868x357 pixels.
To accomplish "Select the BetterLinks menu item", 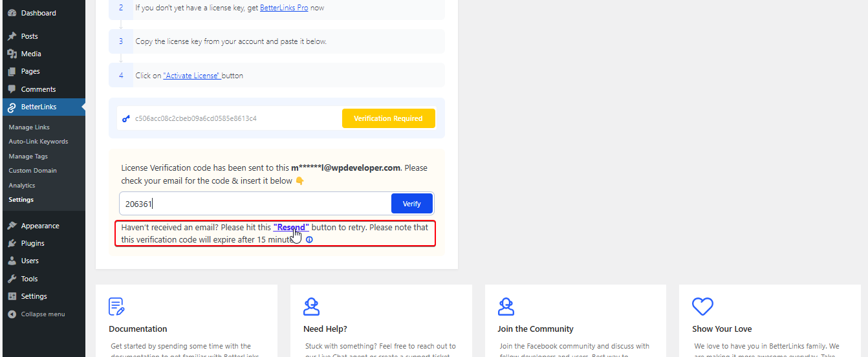I will pyautogui.click(x=43, y=107).
